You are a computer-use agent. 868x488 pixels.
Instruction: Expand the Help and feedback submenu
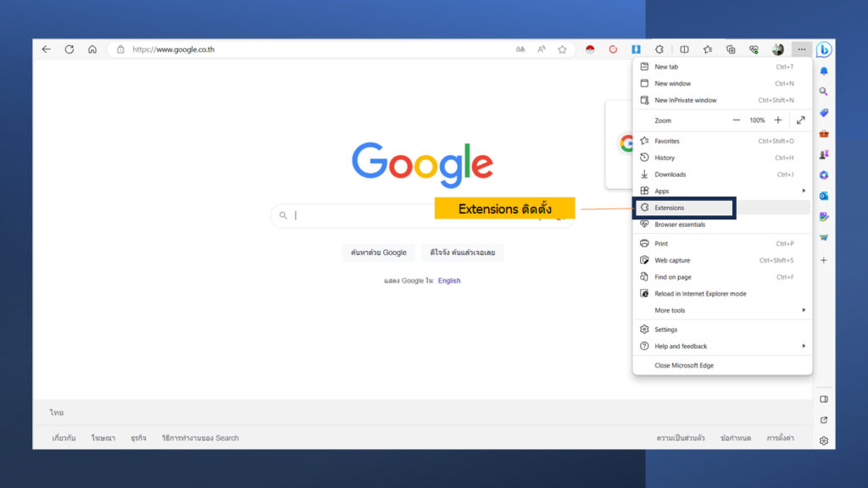(x=722, y=347)
